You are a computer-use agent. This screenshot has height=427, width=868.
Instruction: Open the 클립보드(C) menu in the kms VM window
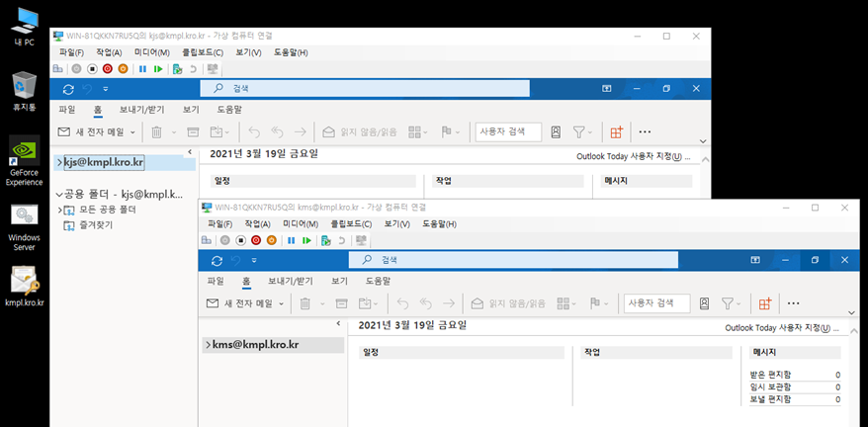click(351, 223)
